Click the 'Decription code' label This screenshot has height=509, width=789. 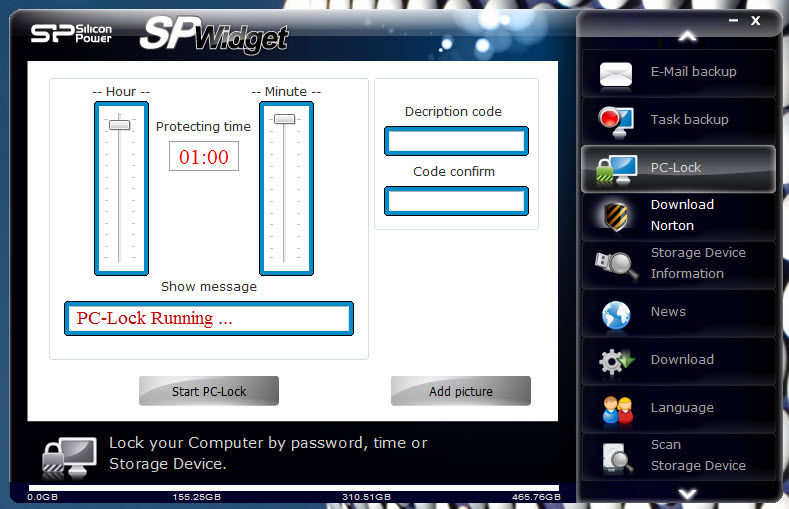[453, 112]
